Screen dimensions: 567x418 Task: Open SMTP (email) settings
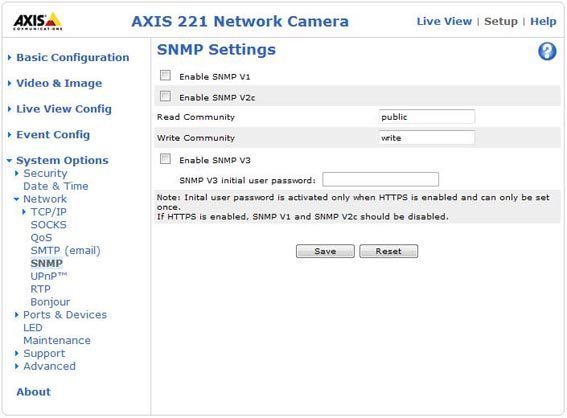pyautogui.click(x=65, y=251)
